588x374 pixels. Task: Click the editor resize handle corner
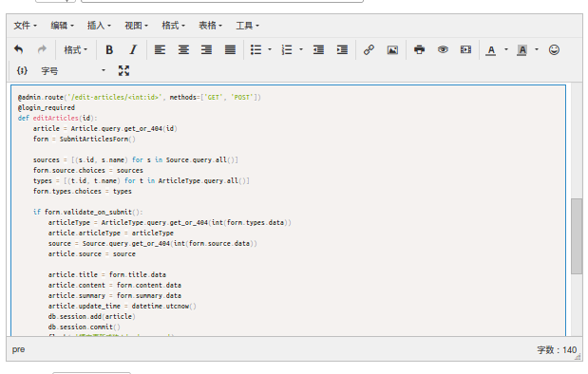tap(578, 357)
